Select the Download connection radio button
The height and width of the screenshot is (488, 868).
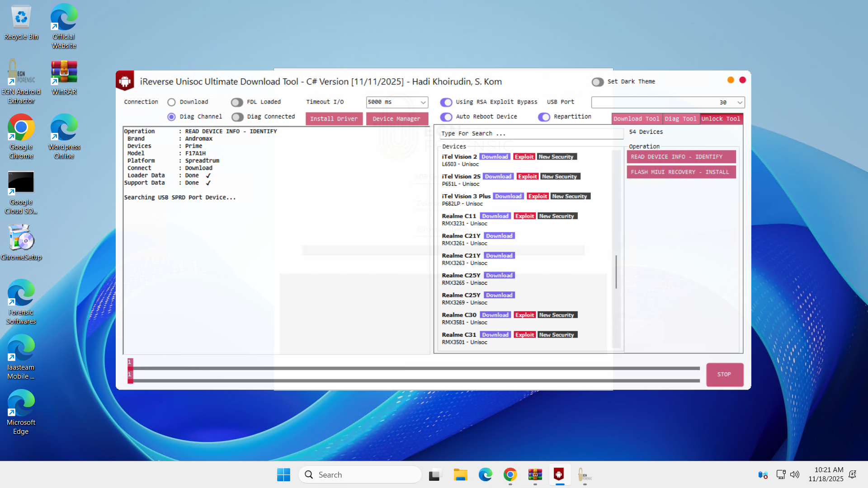(171, 102)
